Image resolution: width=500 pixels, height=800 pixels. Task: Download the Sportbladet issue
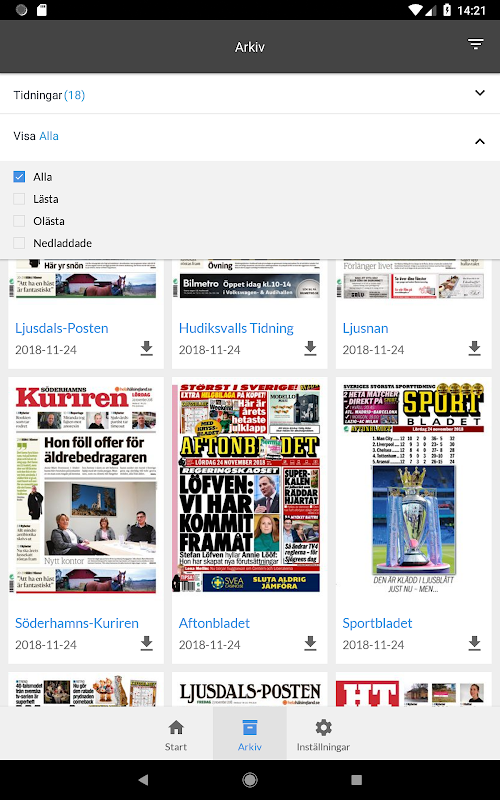[474, 643]
